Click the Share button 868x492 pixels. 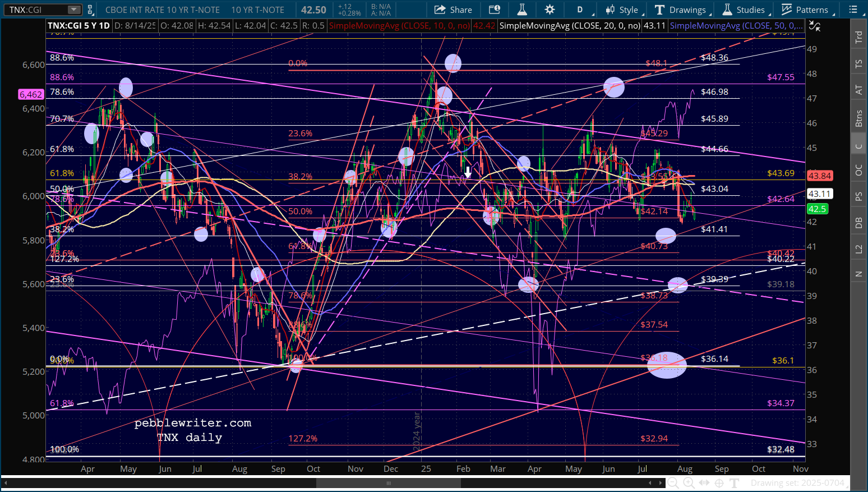[x=454, y=10]
